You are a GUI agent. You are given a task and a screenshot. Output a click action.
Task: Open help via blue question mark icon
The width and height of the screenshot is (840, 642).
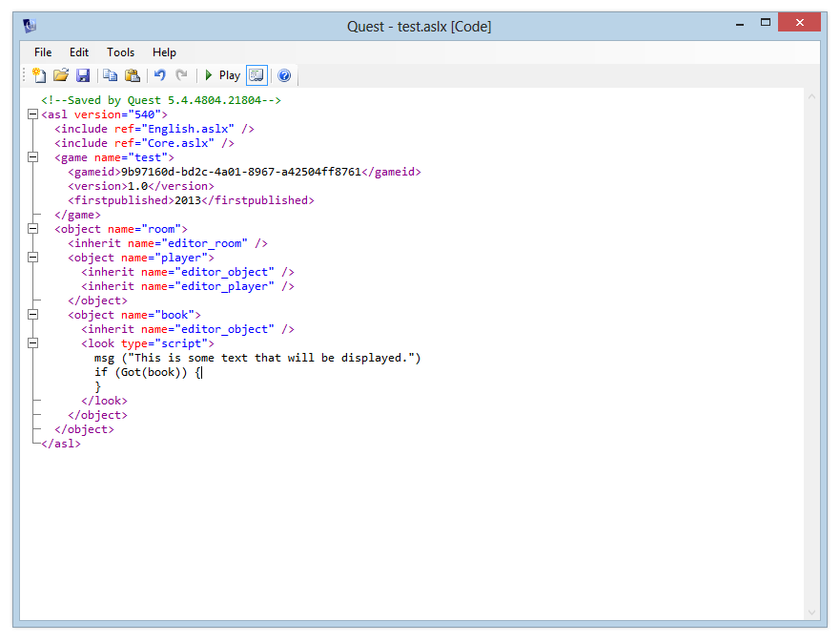(x=284, y=75)
